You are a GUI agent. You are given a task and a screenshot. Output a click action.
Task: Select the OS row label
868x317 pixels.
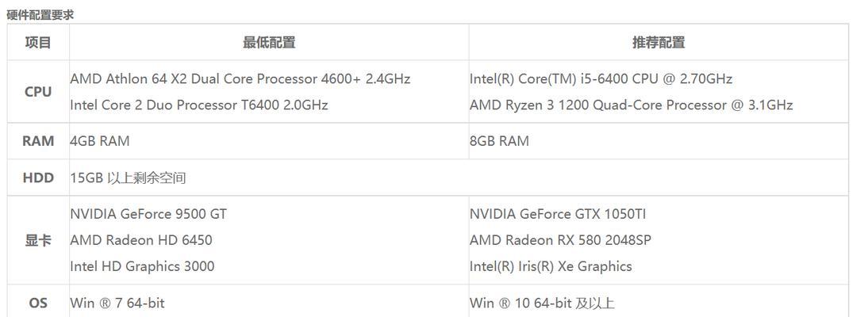tap(38, 304)
